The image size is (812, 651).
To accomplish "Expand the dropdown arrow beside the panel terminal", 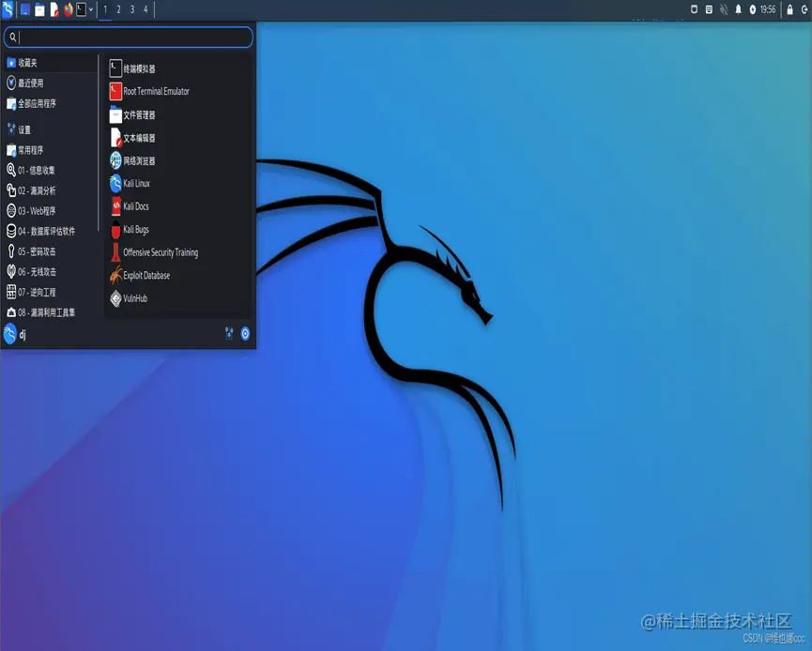I will click(91, 9).
